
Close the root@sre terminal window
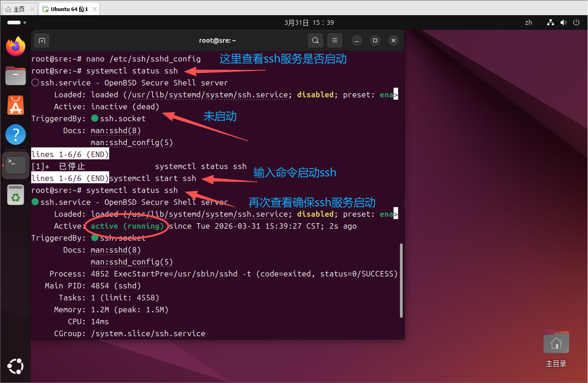point(393,40)
